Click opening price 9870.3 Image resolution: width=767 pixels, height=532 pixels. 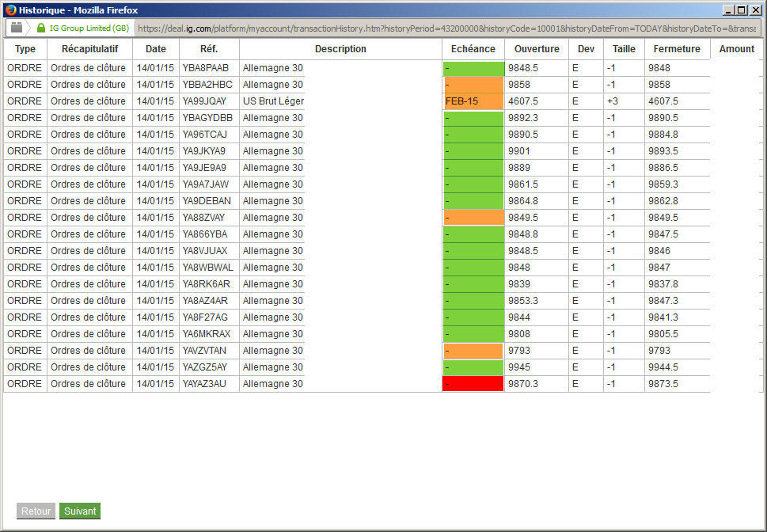coord(523,384)
